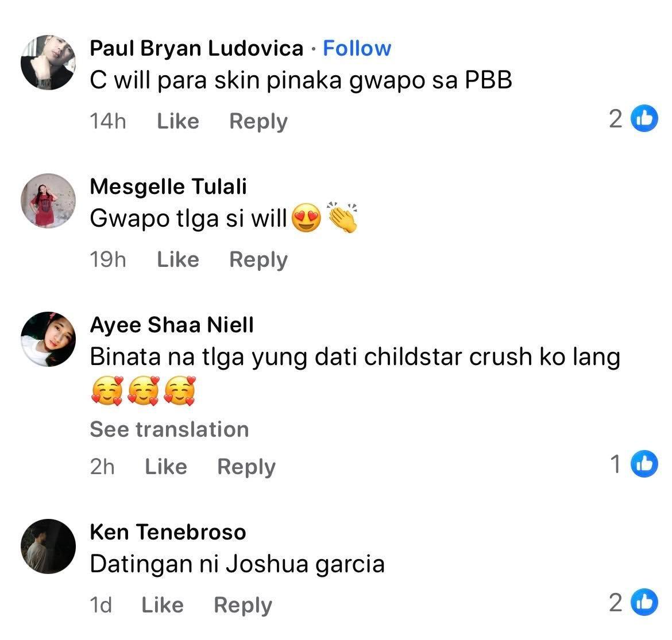Open Ken Tenebroso's profile name
The height and width of the screenshot is (640, 672).
pos(168,532)
